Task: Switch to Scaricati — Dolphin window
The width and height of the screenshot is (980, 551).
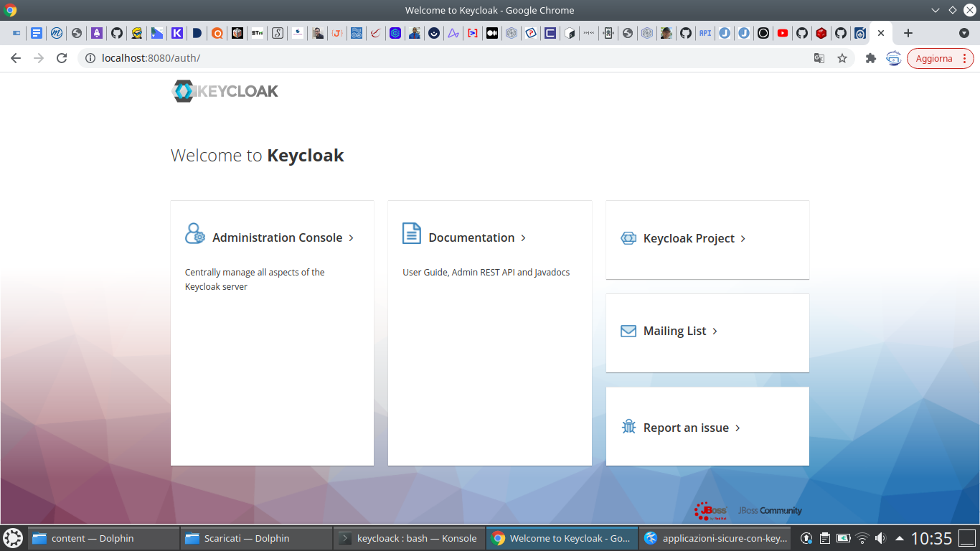Action: (x=256, y=538)
